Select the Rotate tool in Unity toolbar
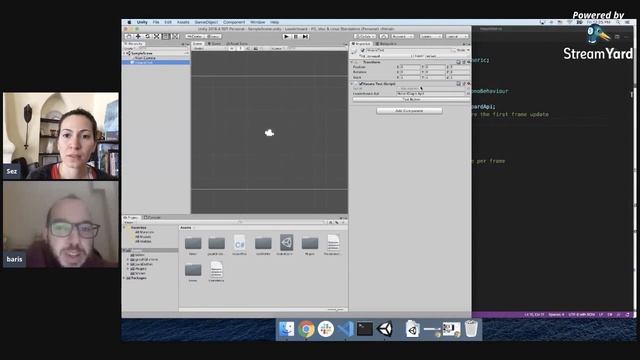 click(x=148, y=36)
